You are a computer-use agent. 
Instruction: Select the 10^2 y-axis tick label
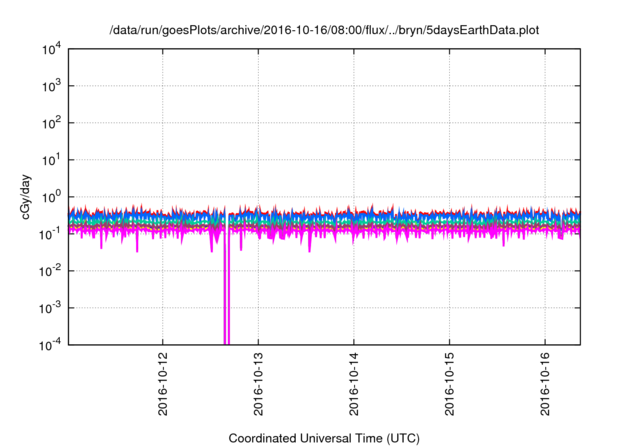(x=52, y=123)
